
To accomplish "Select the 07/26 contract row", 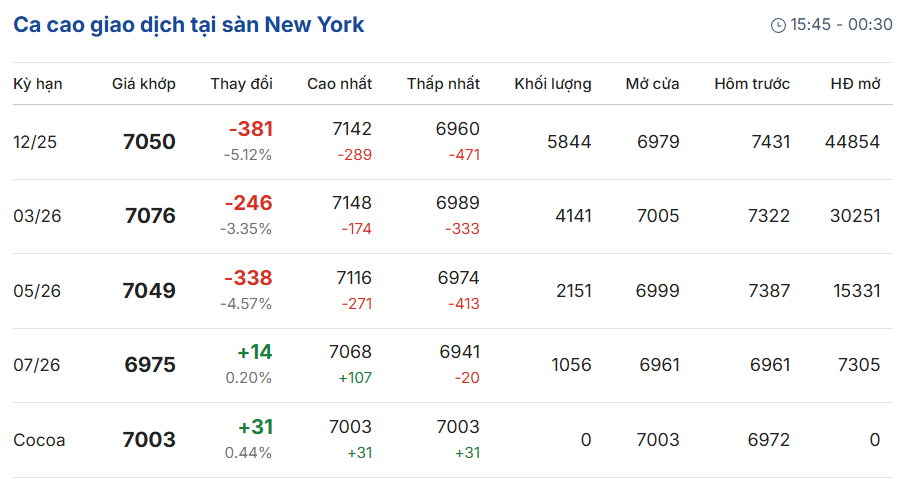I will [453, 365].
